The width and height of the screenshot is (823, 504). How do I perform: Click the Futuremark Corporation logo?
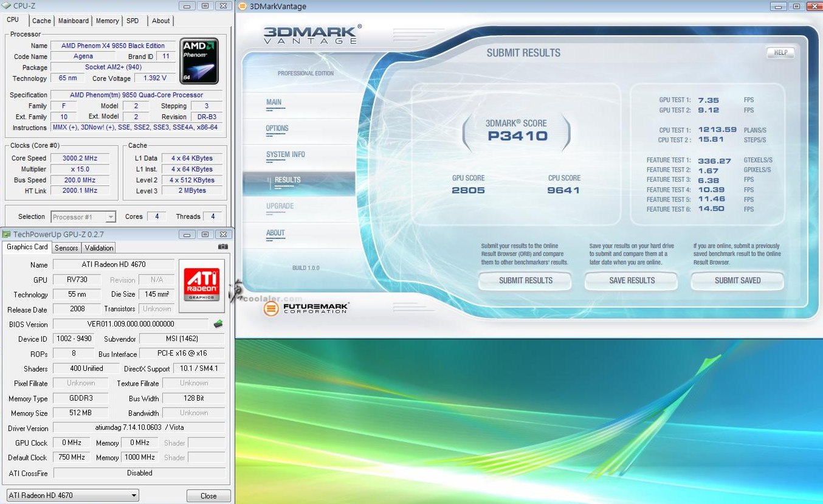305,308
